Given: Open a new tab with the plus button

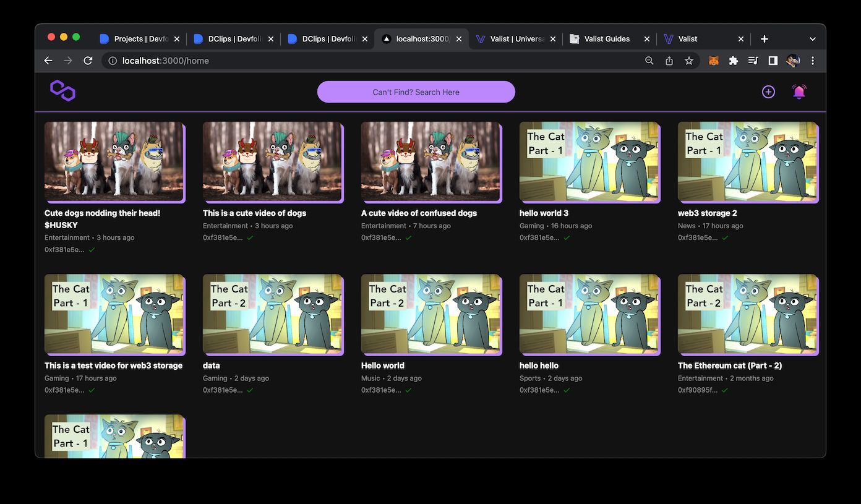Looking at the screenshot, I should click(x=765, y=39).
